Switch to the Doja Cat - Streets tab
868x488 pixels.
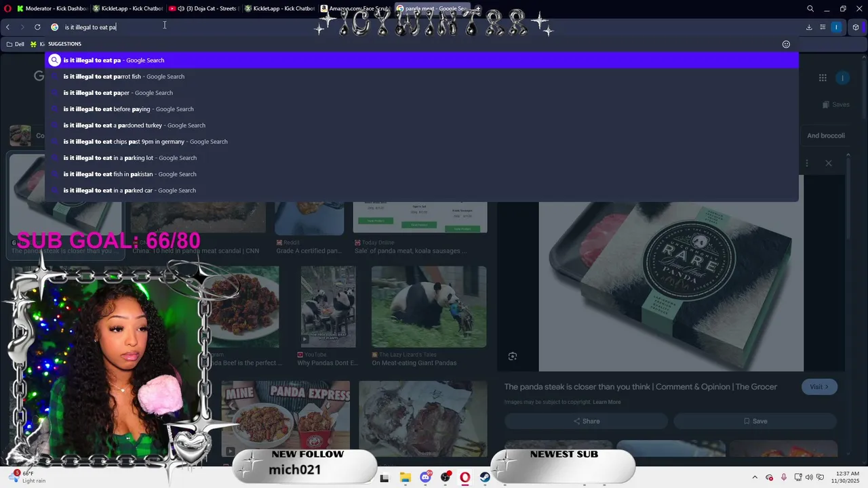(203, 9)
